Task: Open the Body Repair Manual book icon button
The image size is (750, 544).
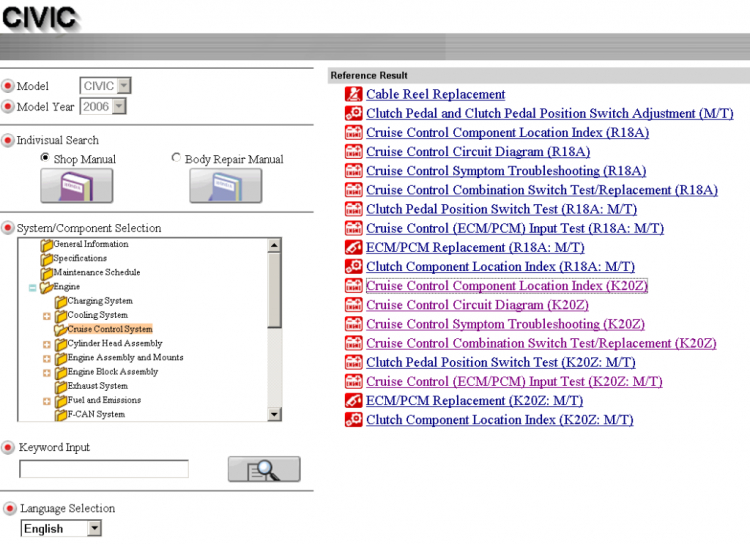Action: 225,186
